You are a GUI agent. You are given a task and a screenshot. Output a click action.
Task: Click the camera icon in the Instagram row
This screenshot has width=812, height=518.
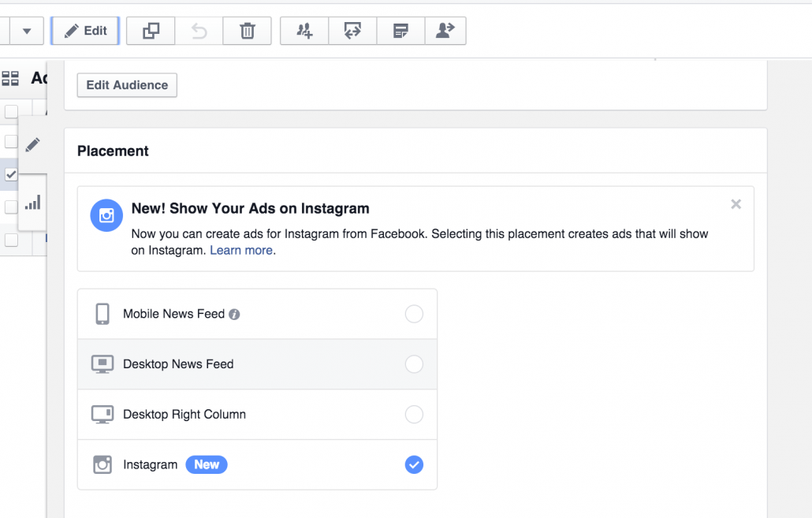pos(102,464)
